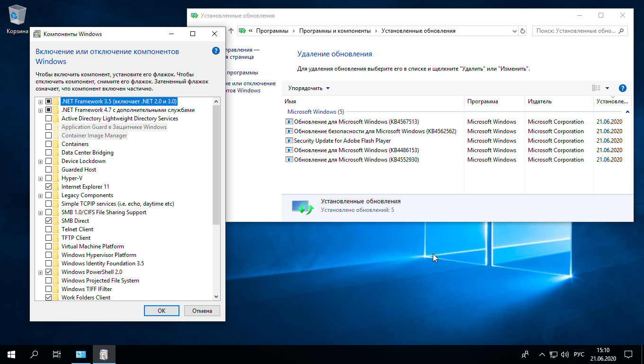Select update icon for KB4567513 row

pos(289,122)
